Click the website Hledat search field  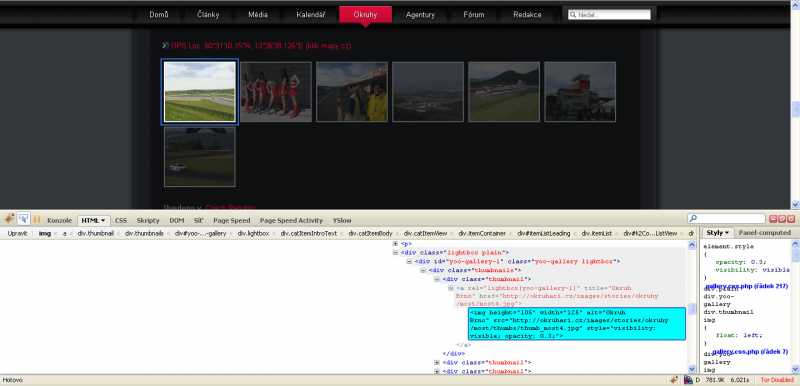pyautogui.click(x=609, y=15)
